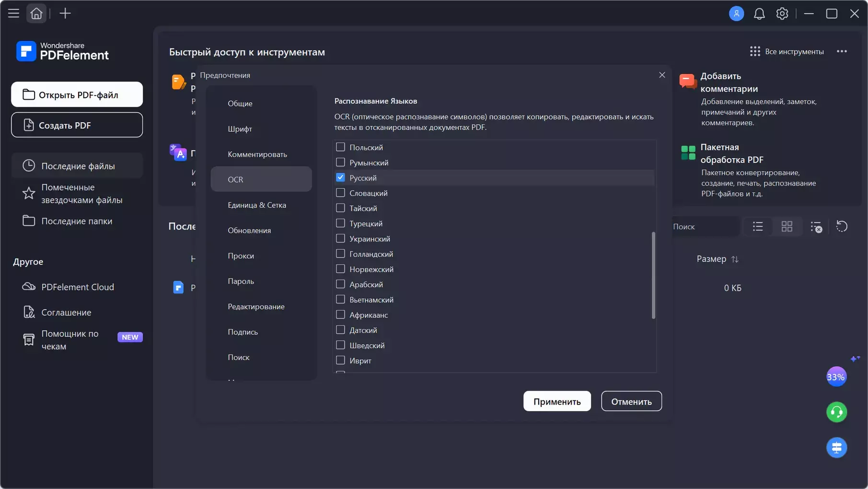Click the language list vertical scrollbar
This screenshot has width=868, height=489.
point(653,275)
